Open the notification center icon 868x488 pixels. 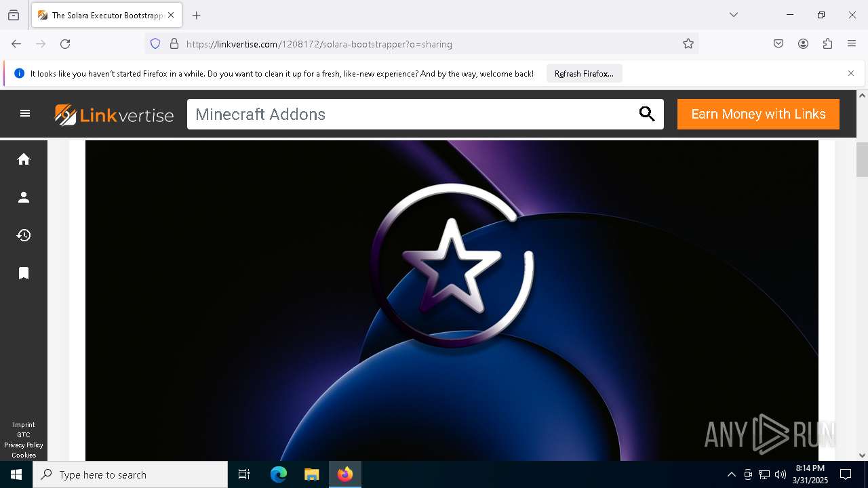(846, 474)
